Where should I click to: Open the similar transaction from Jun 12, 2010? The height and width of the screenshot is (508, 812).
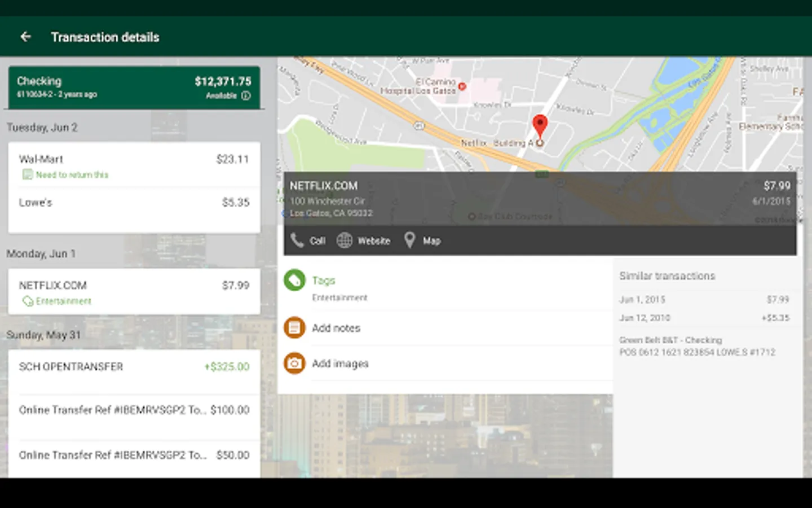[x=704, y=318]
